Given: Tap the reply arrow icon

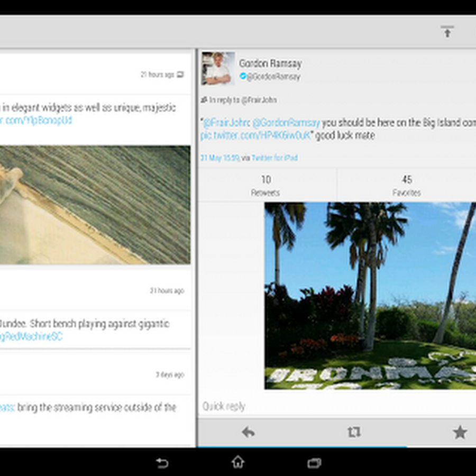Looking at the screenshot, I should [249, 432].
